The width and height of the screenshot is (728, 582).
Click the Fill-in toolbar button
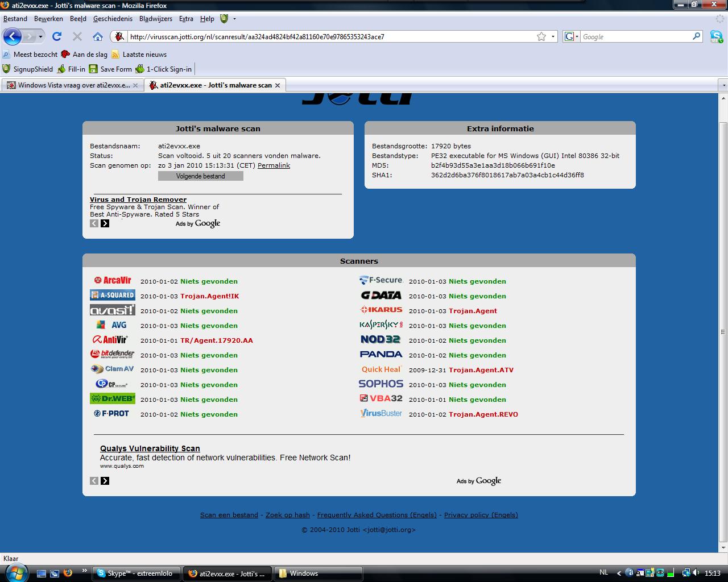pos(71,69)
